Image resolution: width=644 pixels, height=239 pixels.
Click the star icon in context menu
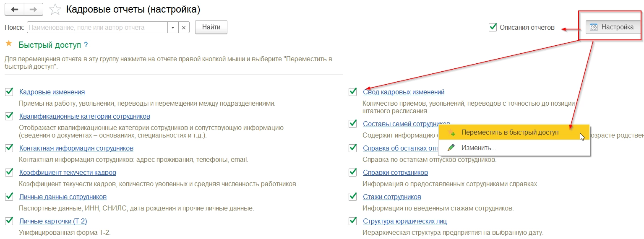pos(451,132)
